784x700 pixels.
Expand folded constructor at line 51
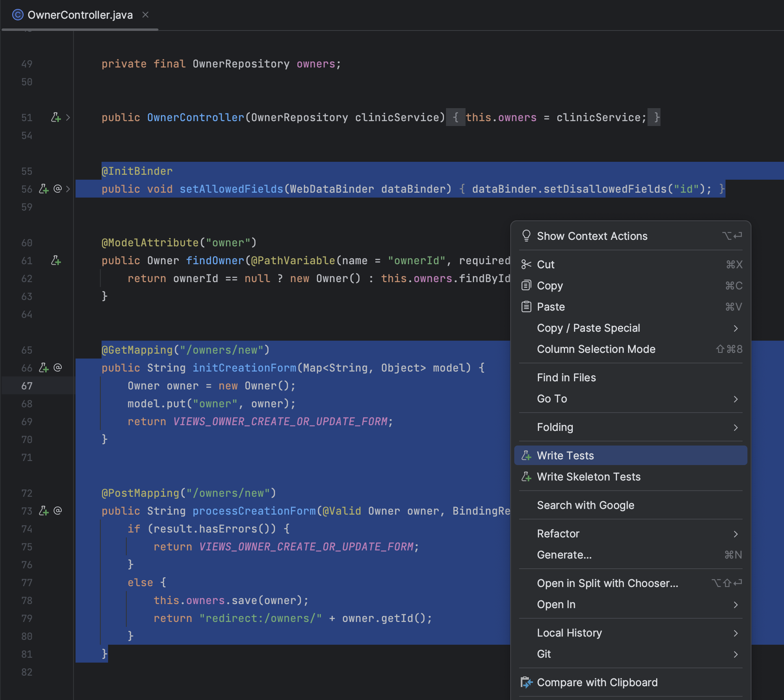click(68, 117)
